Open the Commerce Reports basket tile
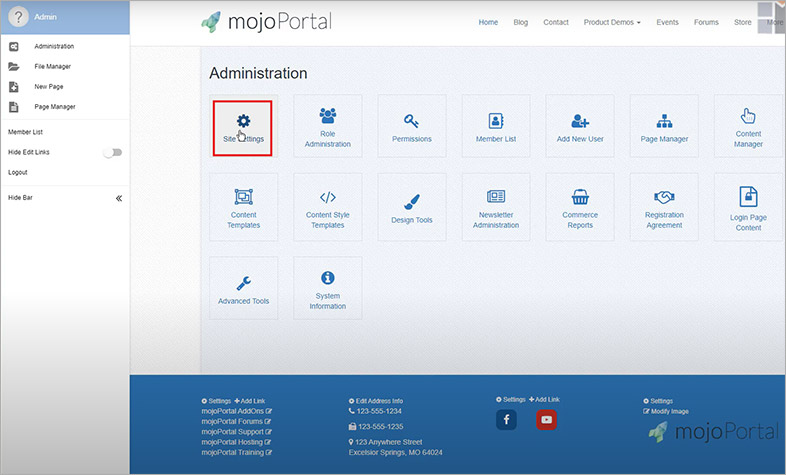This screenshot has width=786, height=475. point(580,207)
